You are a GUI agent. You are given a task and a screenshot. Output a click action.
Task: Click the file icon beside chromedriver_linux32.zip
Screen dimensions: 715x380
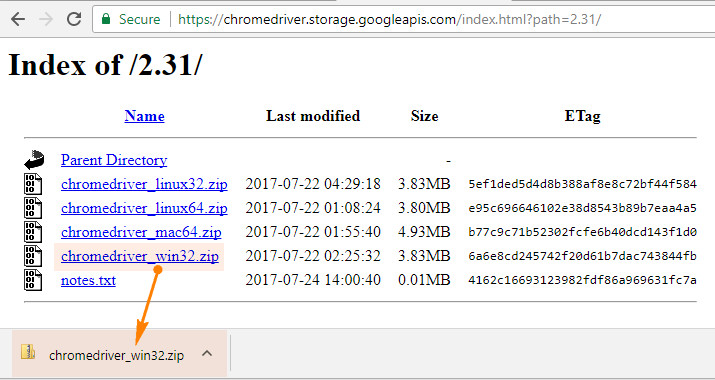click(33, 184)
